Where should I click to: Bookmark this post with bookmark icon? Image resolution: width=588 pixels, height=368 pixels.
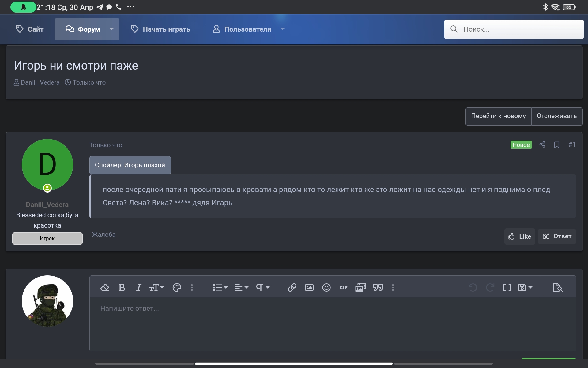tap(557, 145)
